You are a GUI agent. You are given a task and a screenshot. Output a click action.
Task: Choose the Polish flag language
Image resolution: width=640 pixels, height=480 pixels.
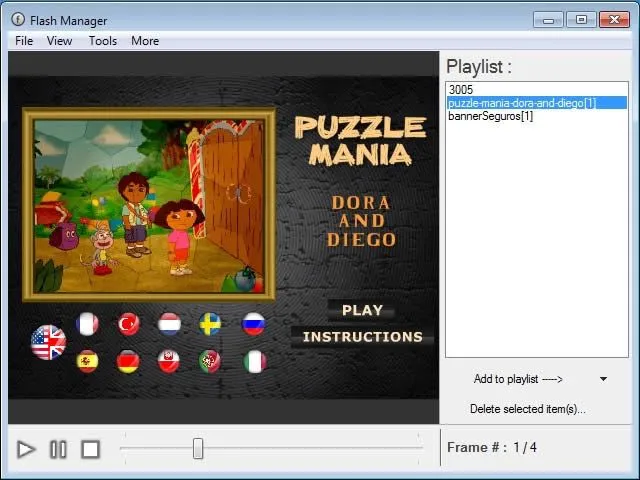169,361
